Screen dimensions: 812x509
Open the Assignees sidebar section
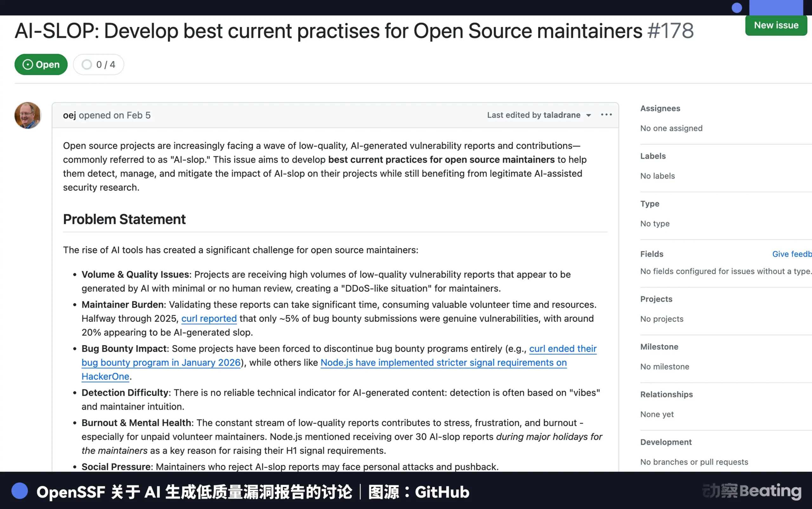[660, 108]
